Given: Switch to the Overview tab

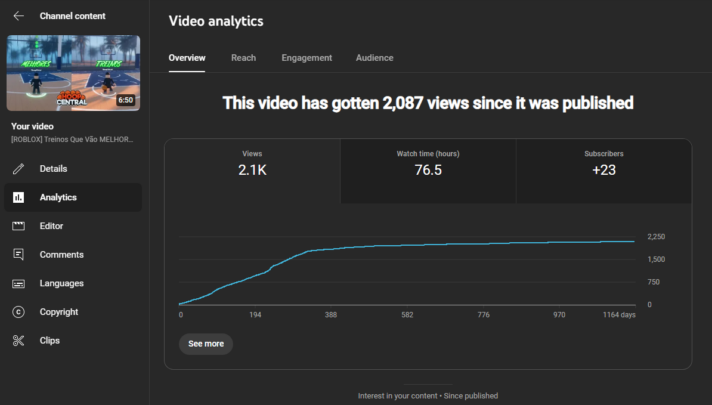Looking at the screenshot, I should (x=187, y=58).
